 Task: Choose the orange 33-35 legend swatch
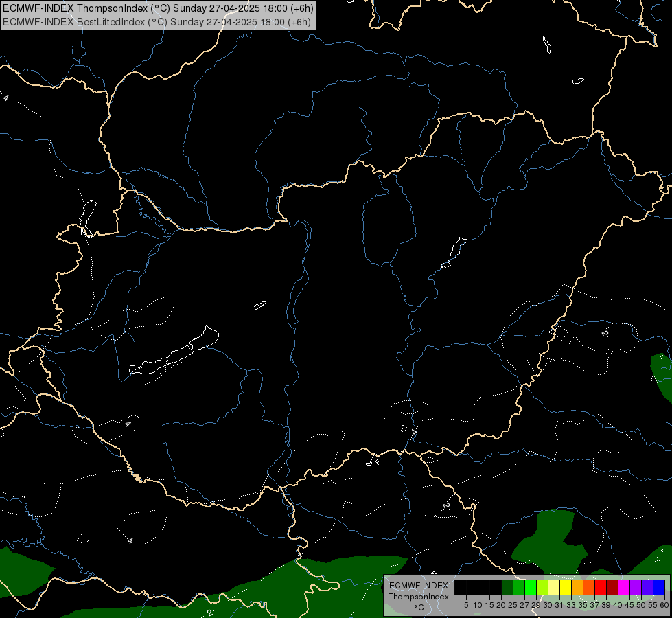(577, 588)
